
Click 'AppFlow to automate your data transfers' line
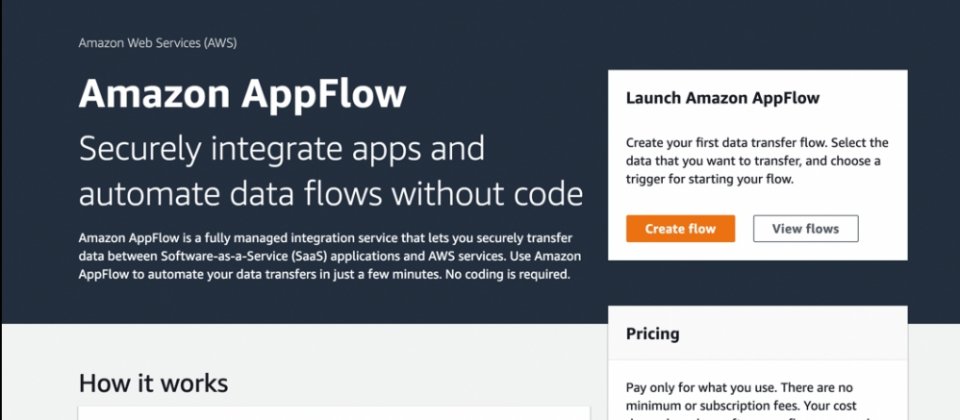click(x=198, y=274)
